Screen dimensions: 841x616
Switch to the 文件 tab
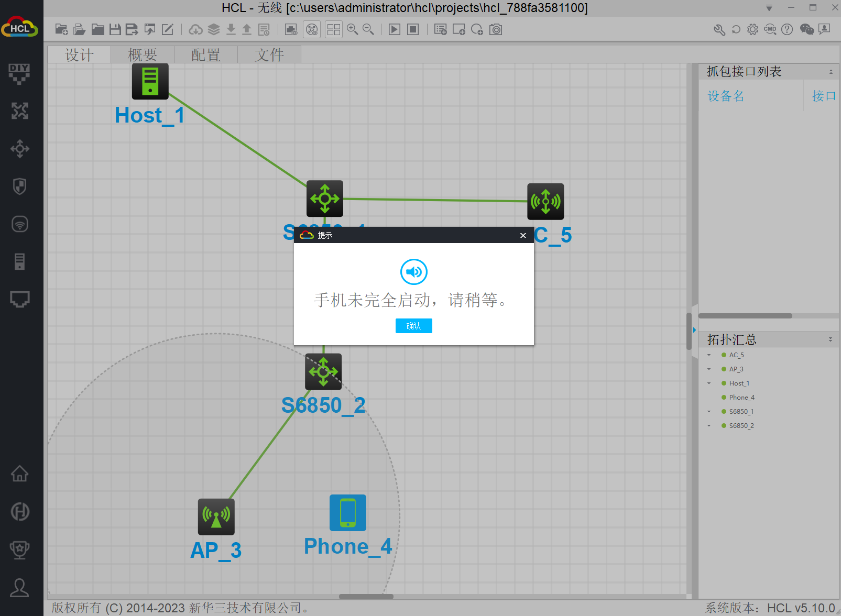click(269, 54)
